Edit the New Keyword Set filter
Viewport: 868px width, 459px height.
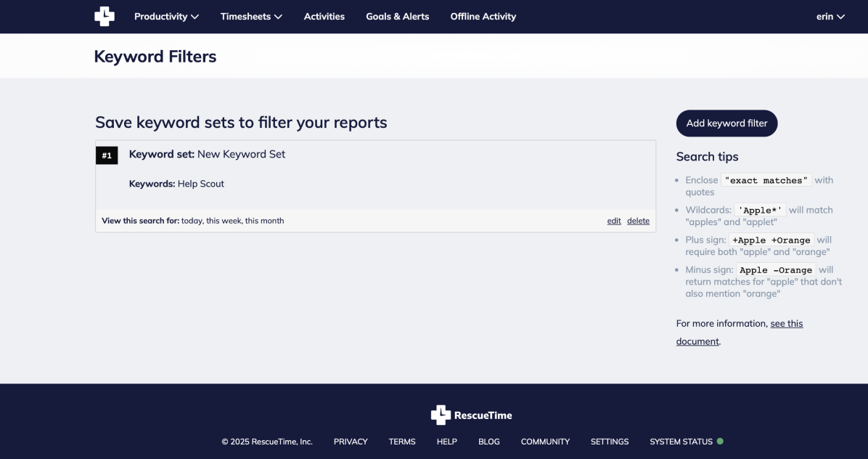[614, 221]
